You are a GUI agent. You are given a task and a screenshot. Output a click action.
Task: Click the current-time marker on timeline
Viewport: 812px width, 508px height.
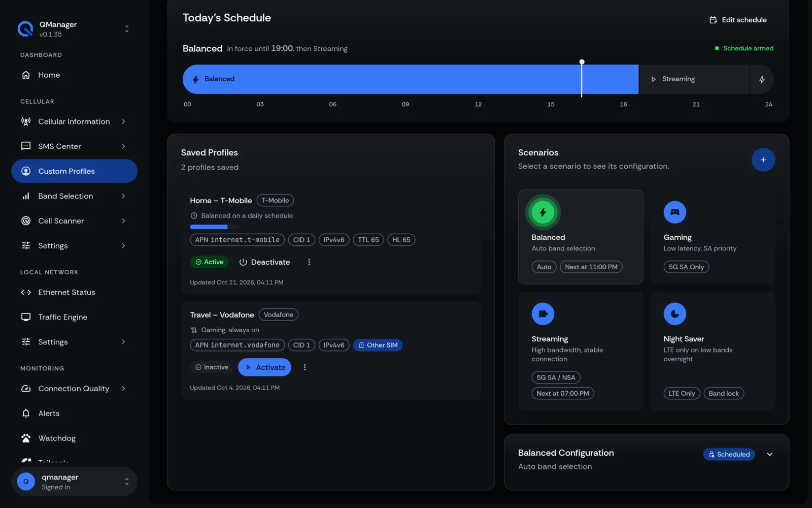point(582,78)
